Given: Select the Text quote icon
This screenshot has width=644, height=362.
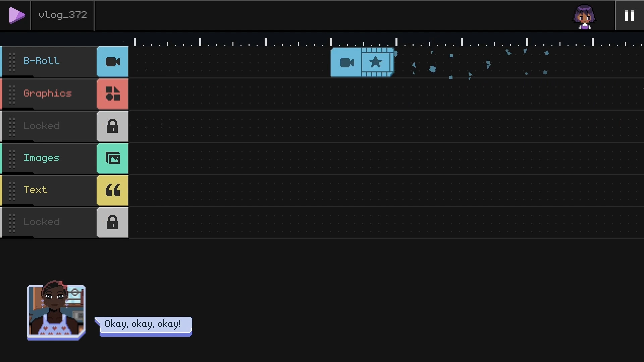Looking at the screenshot, I should click(112, 190).
